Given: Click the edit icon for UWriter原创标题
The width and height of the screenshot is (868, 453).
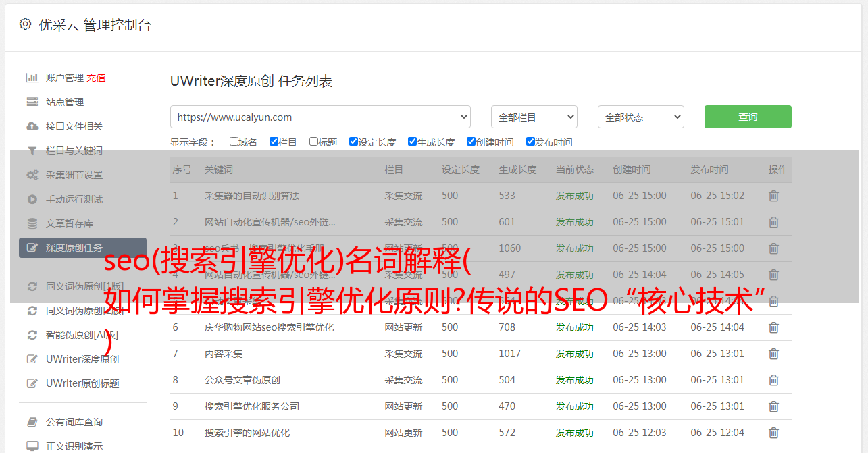Looking at the screenshot, I should coord(32,383).
